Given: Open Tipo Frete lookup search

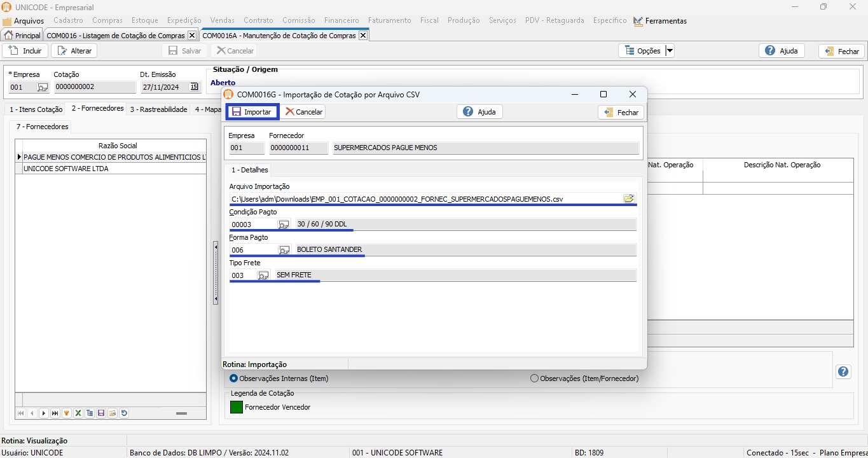Looking at the screenshot, I should 263,275.
